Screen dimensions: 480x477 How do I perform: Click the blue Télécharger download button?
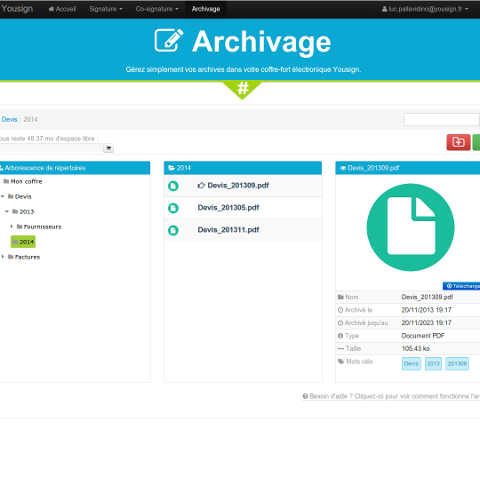(461, 286)
